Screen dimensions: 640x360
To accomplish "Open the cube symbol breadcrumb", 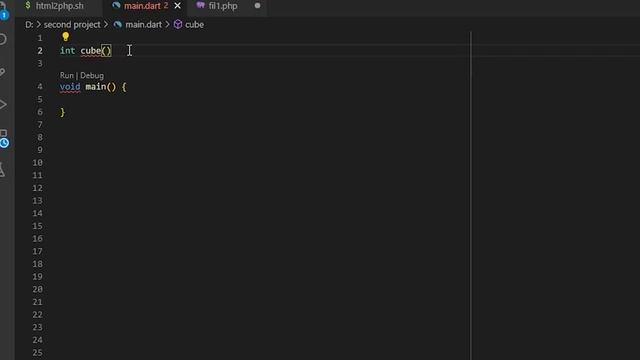I will coord(194,24).
